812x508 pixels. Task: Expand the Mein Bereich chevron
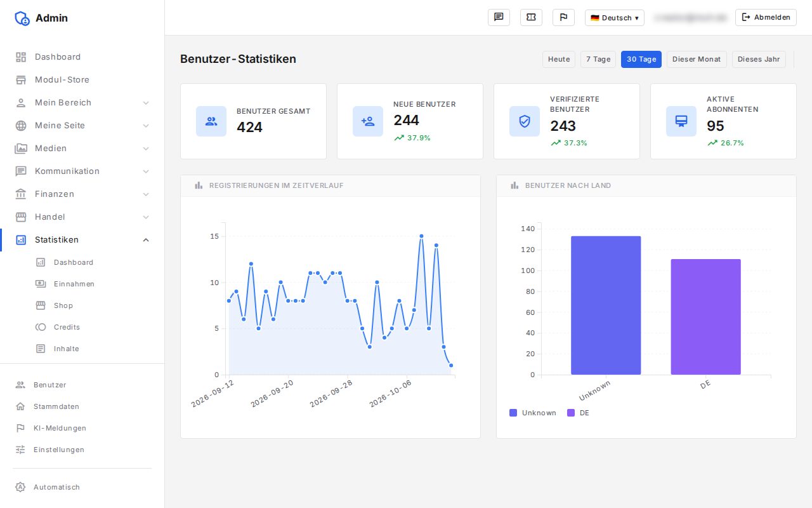coord(146,103)
